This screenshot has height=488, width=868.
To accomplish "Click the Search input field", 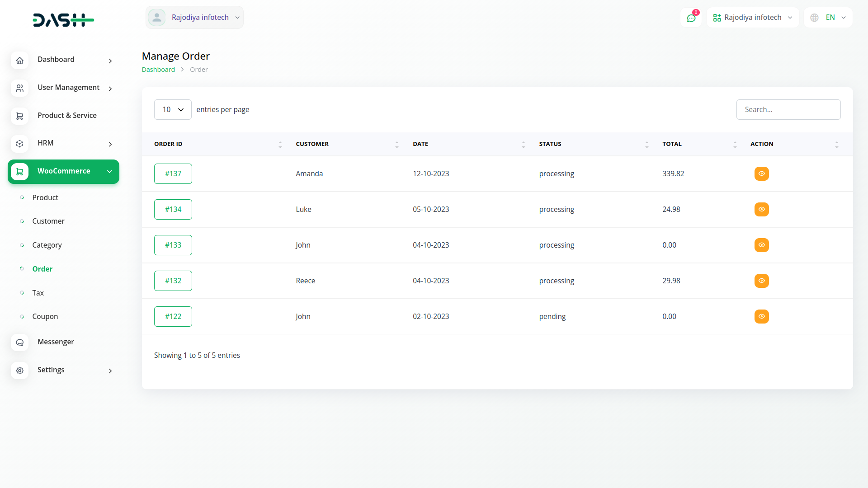I will [788, 109].
